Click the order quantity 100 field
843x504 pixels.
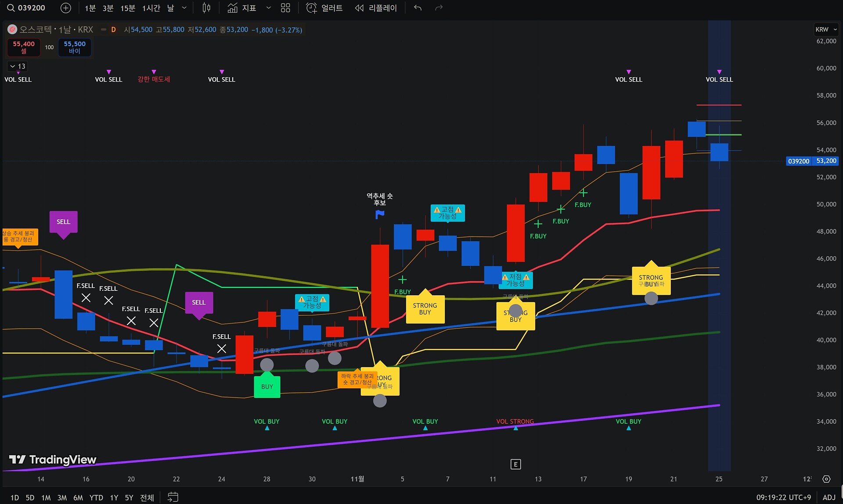(49, 47)
